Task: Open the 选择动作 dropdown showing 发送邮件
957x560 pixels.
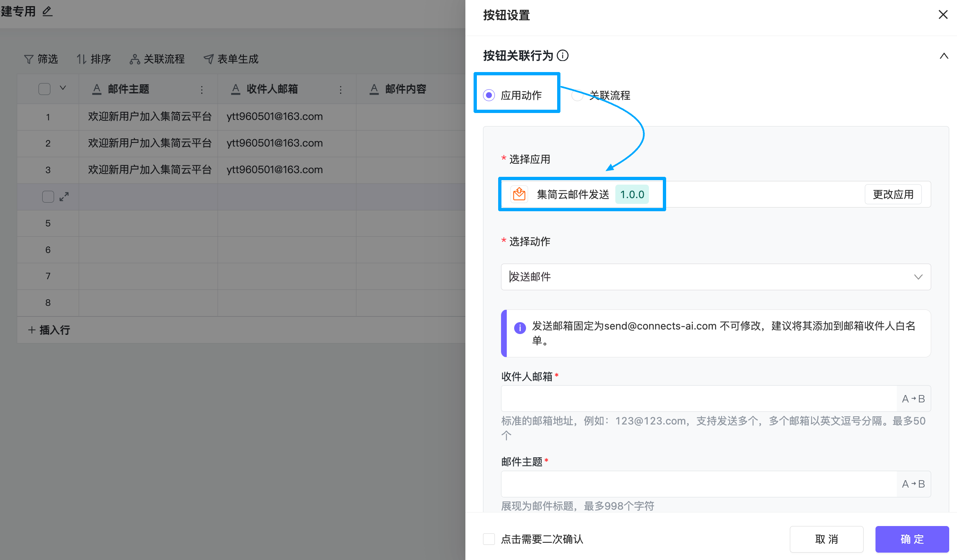Action: point(716,277)
